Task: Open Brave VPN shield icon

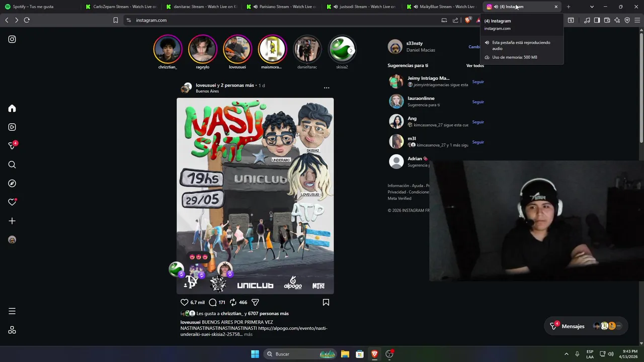Action: 627,20
